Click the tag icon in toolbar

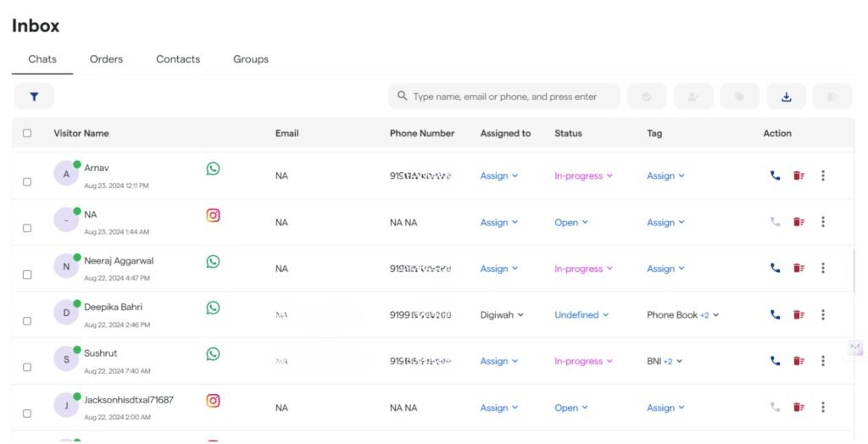tap(739, 97)
